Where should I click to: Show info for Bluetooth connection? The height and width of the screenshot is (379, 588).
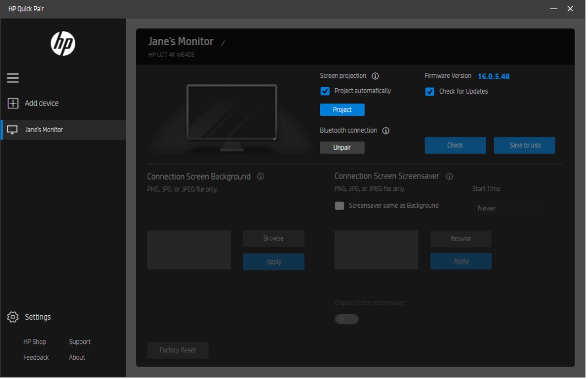tap(386, 131)
